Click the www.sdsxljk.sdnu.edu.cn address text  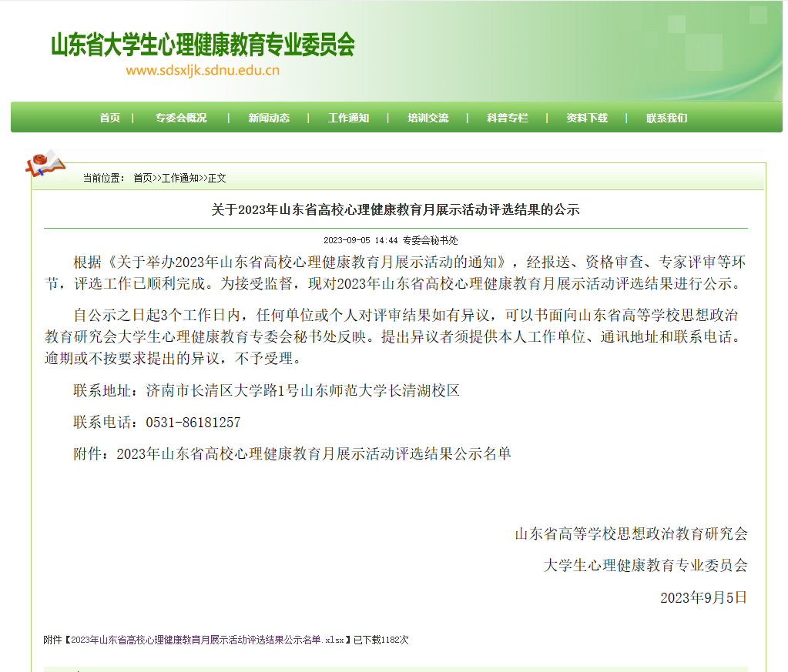click(x=203, y=70)
